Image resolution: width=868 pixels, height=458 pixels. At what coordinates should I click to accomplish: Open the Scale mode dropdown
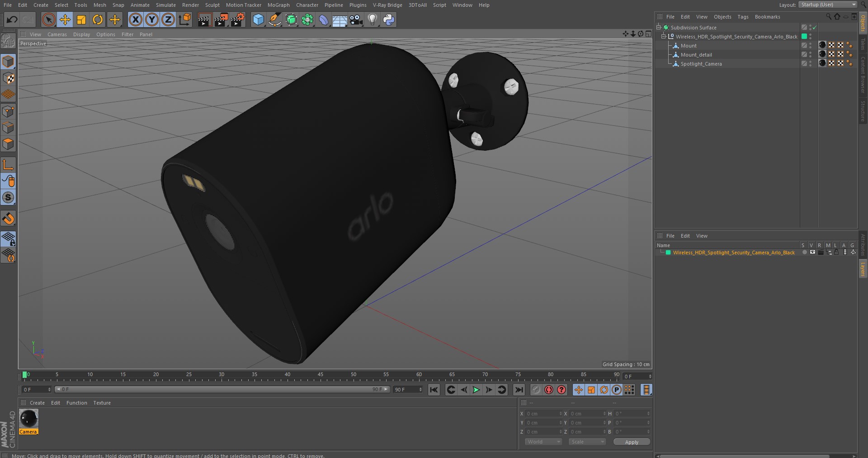point(587,442)
